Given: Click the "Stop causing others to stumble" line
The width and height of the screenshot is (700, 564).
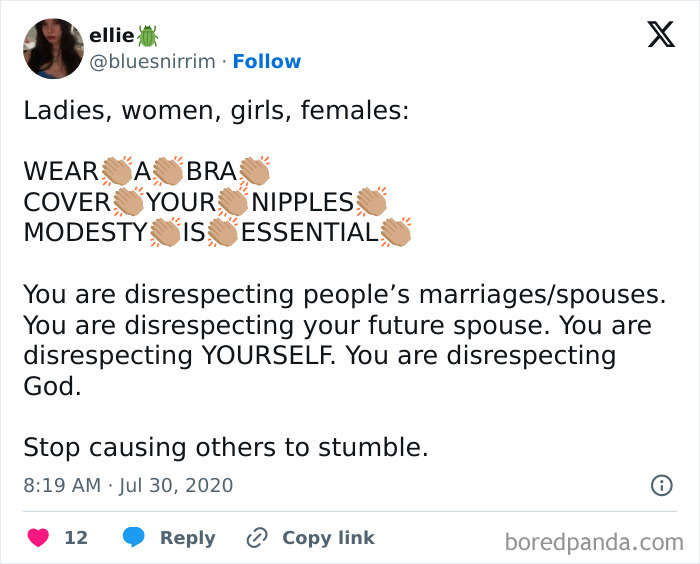Looking at the screenshot, I should point(225,447).
